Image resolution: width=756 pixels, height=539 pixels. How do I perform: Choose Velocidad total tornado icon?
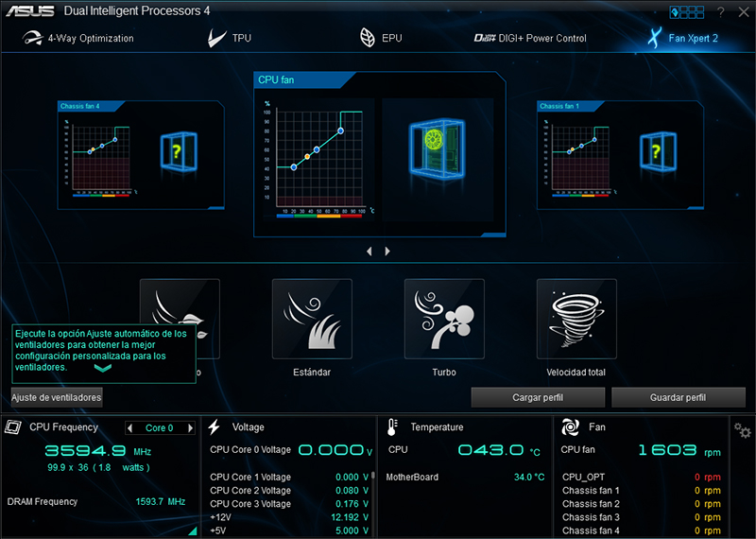tap(576, 318)
